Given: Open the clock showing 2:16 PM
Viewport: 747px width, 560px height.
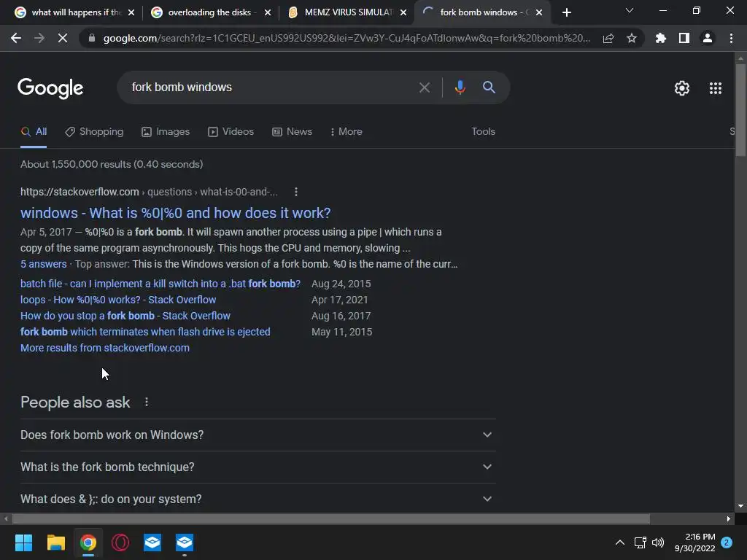Looking at the screenshot, I should 694,542.
